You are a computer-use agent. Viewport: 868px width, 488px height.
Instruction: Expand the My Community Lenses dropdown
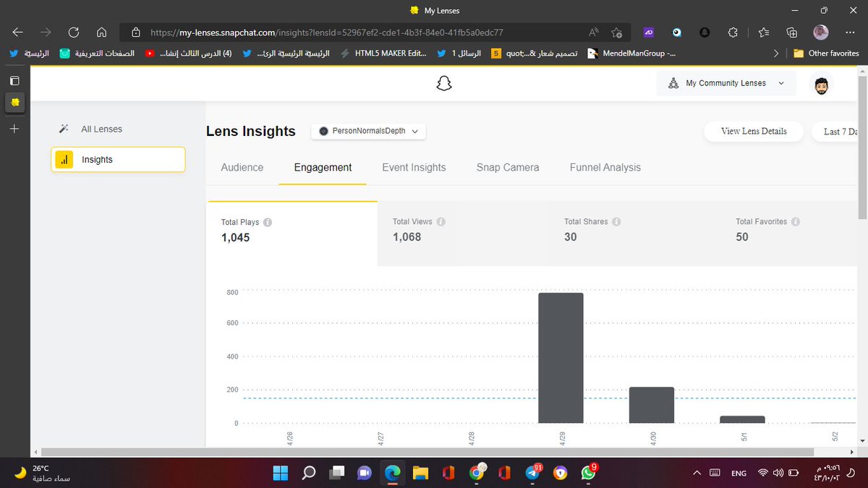click(x=726, y=83)
